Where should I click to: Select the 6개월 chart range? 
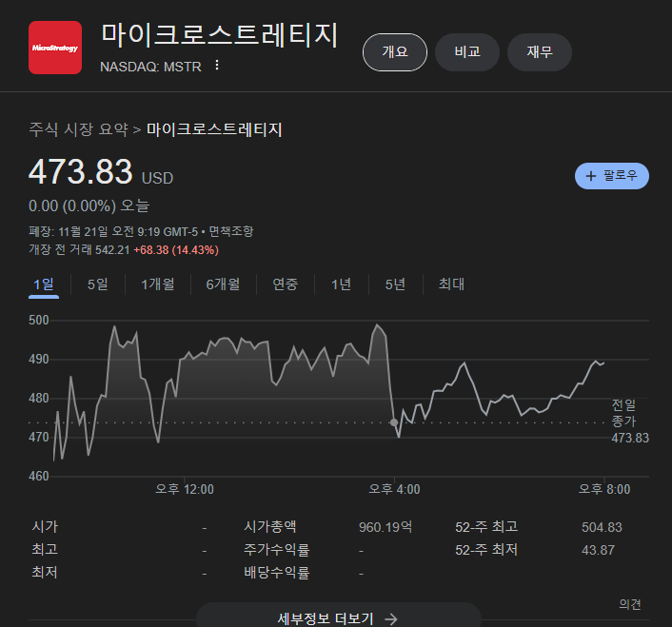click(x=223, y=284)
